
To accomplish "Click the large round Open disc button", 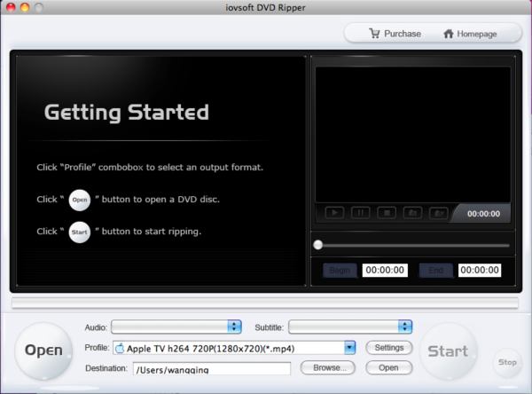I will (x=43, y=351).
